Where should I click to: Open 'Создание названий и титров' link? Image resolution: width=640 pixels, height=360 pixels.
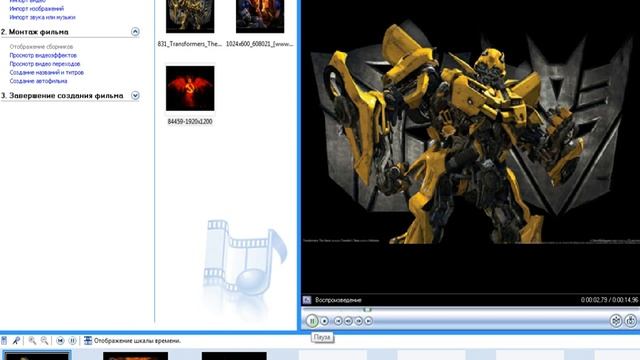click(x=47, y=72)
